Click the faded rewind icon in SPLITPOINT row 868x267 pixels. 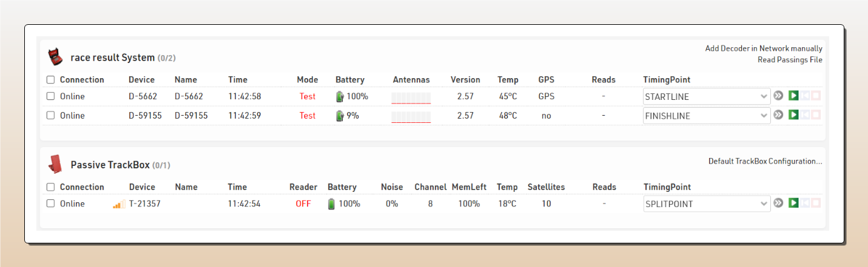coord(805,203)
